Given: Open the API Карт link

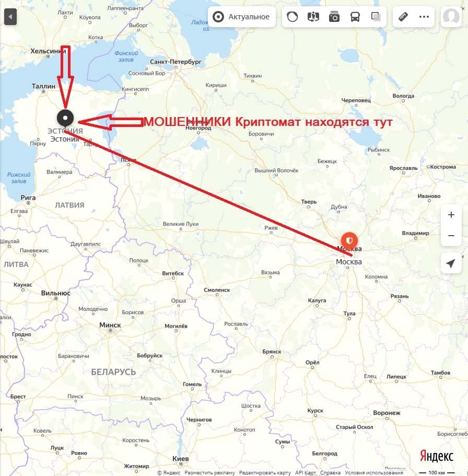Looking at the screenshot, I should (x=306, y=473).
